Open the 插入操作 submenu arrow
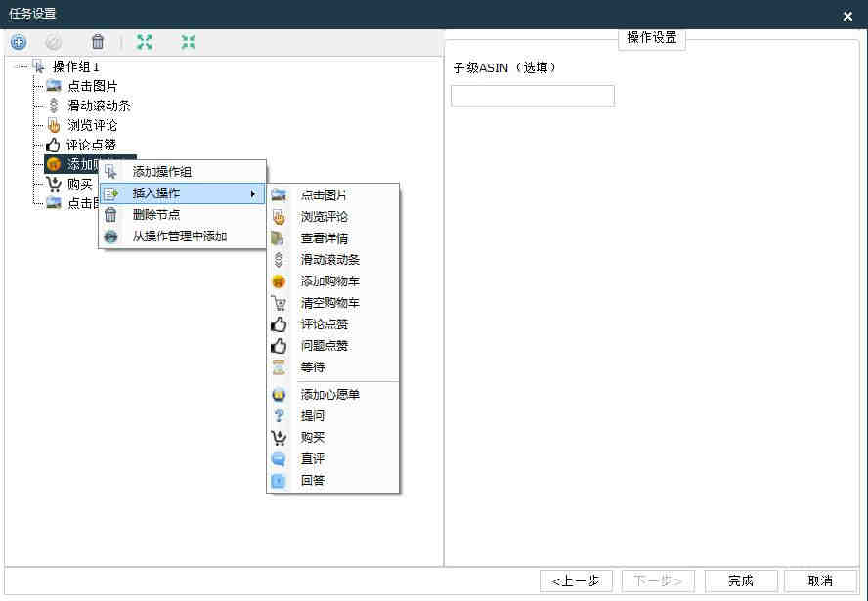Screen dimensions: 868x601 click(253, 193)
